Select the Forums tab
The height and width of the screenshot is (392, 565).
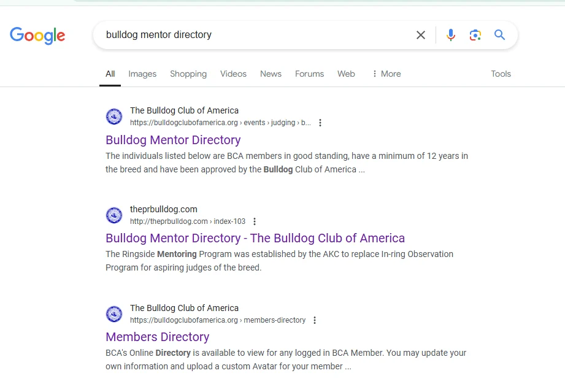point(309,74)
